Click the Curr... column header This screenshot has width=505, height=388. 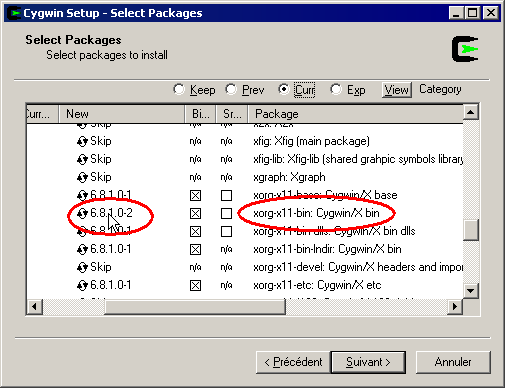point(42,114)
